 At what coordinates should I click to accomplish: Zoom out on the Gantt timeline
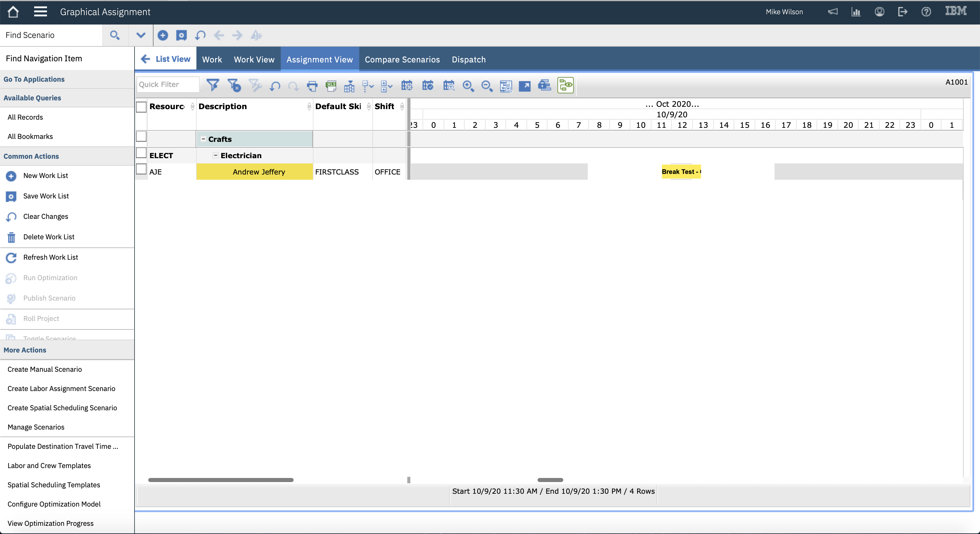(x=487, y=86)
